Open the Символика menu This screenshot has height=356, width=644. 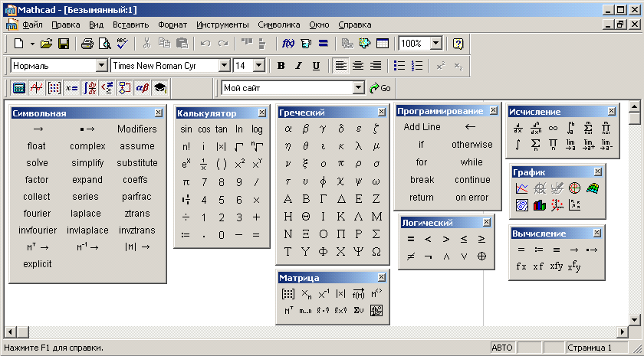point(280,24)
